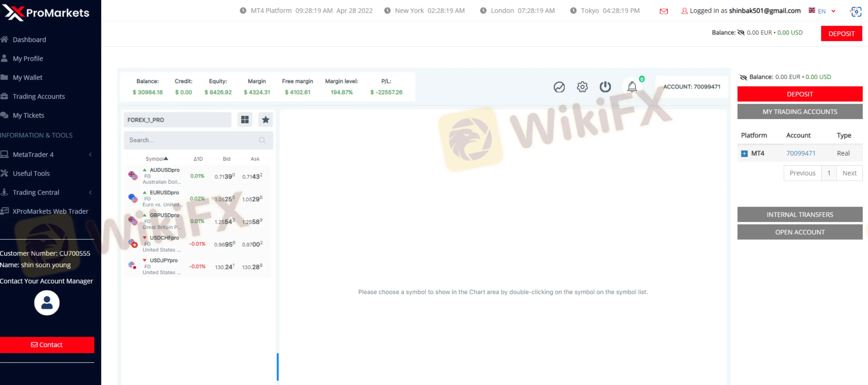Go to Next page of accounts
This screenshot has height=385, width=868.
[849, 173]
